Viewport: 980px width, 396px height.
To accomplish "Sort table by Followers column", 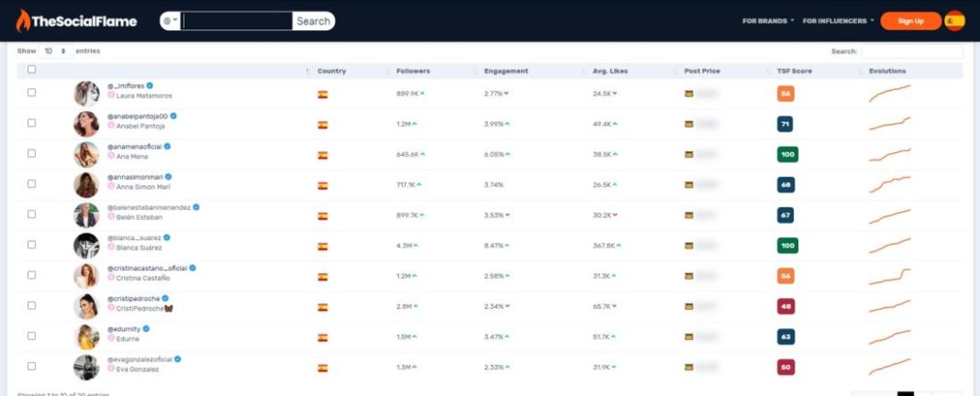I will (413, 71).
